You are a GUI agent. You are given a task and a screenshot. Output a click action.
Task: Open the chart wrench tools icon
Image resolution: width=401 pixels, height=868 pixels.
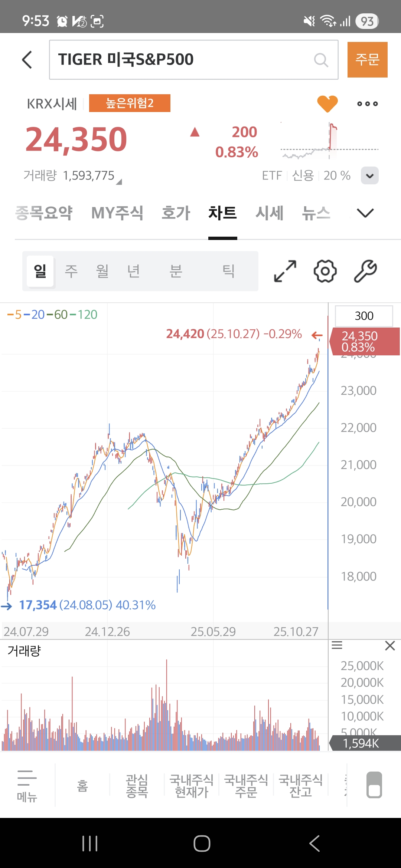365,271
